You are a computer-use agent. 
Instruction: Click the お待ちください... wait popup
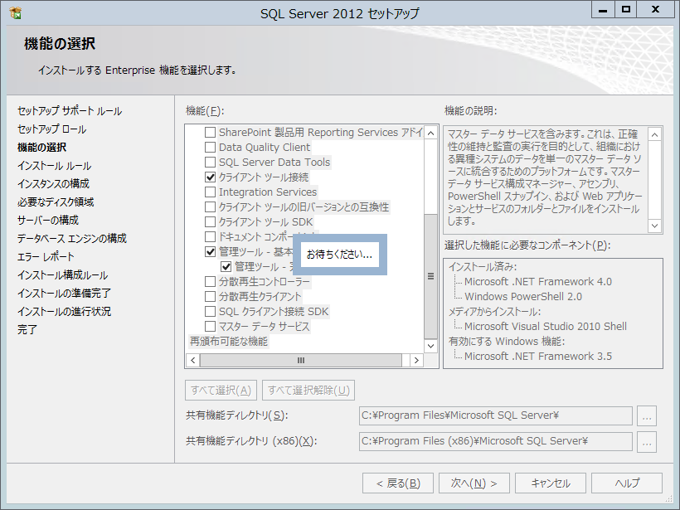340,254
